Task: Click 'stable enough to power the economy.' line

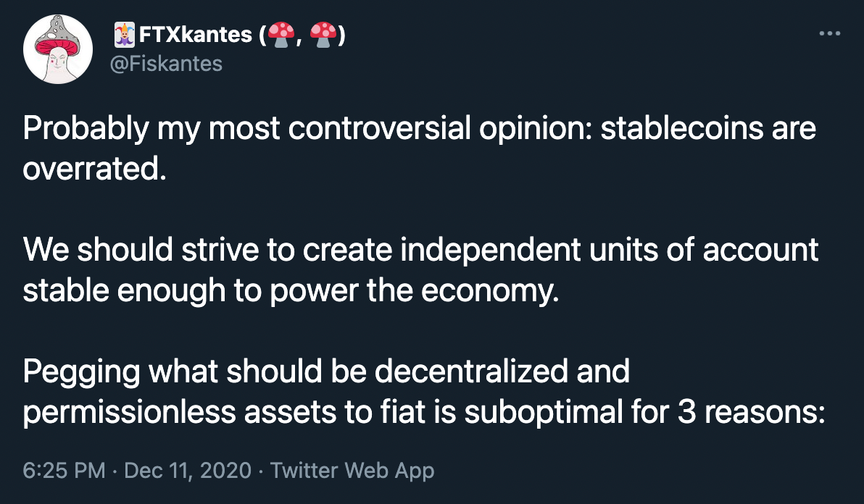Action: pyautogui.click(x=291, y=291)
